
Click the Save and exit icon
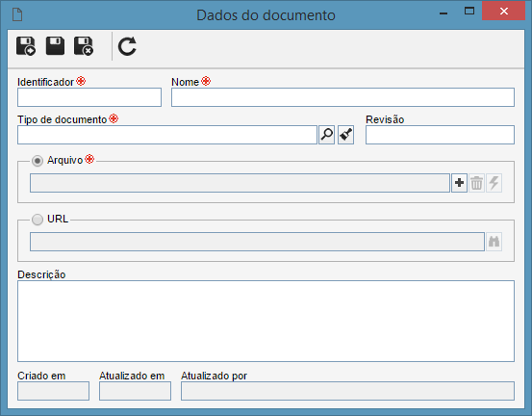coord(84,46)
